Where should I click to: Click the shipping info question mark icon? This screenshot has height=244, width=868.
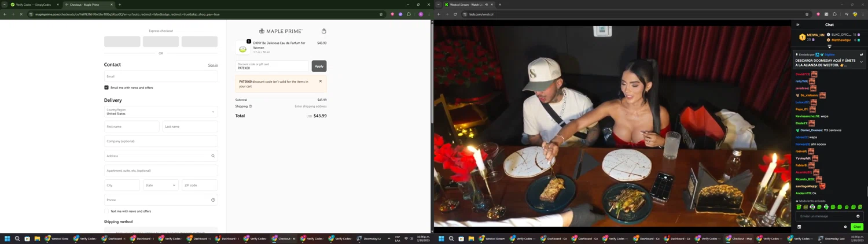pyautogui.click(x=251, y=106)
